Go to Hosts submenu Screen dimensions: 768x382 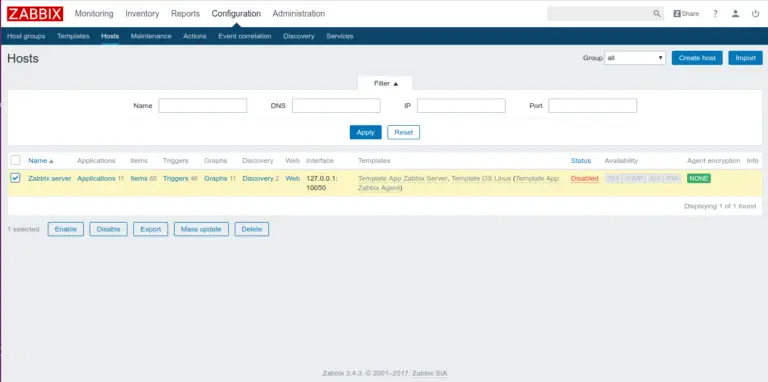(110, 36)
